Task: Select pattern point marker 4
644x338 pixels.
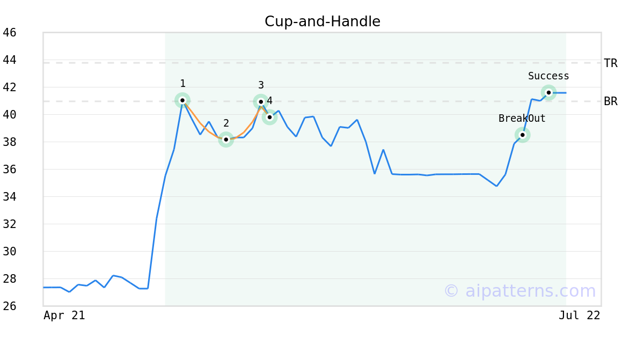Action: 269,117
